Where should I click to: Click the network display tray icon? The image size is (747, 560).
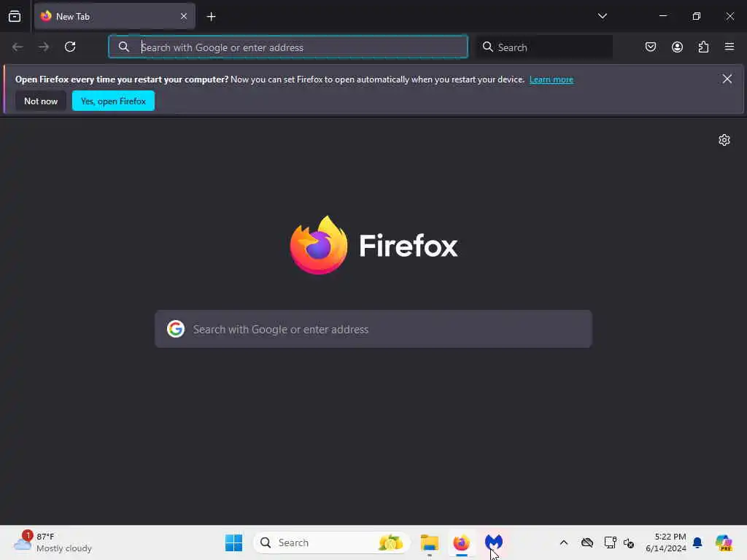coord(610,542)
